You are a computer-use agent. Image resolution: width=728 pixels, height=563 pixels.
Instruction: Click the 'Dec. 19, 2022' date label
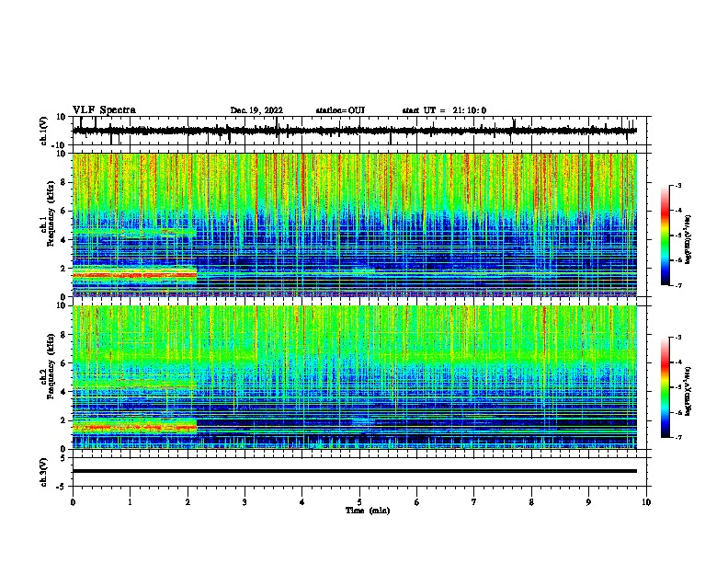(x=256, y=110)
